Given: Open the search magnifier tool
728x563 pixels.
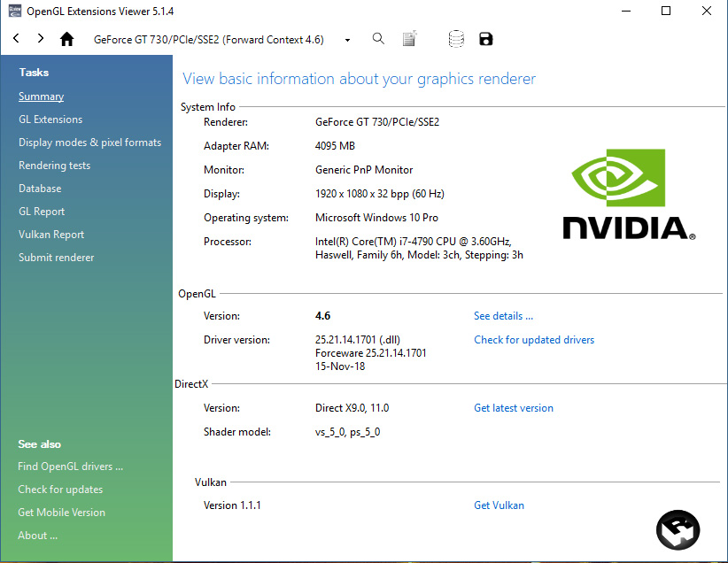Looking at the screenshot, I should click(x=378, y=39).
